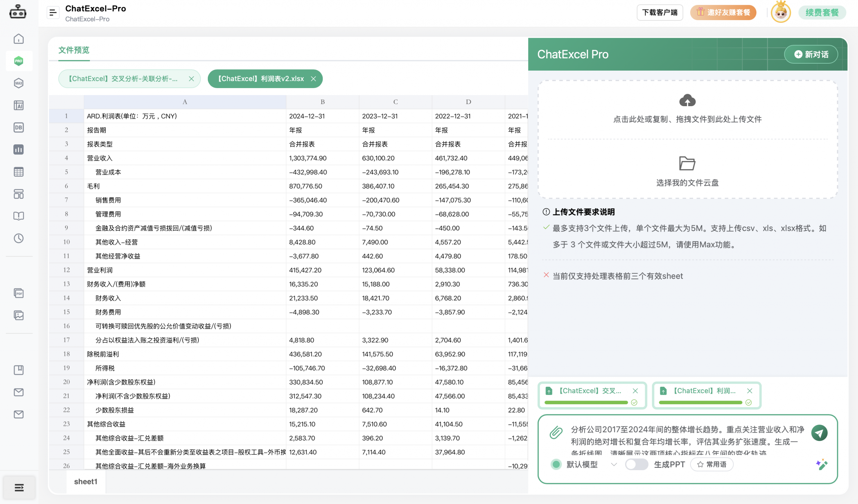This screenshot has height=504, width=858.
Task: Collapse the bottom sidebar panel toggle
Action: pyautogui.click(x=19, y=487)
